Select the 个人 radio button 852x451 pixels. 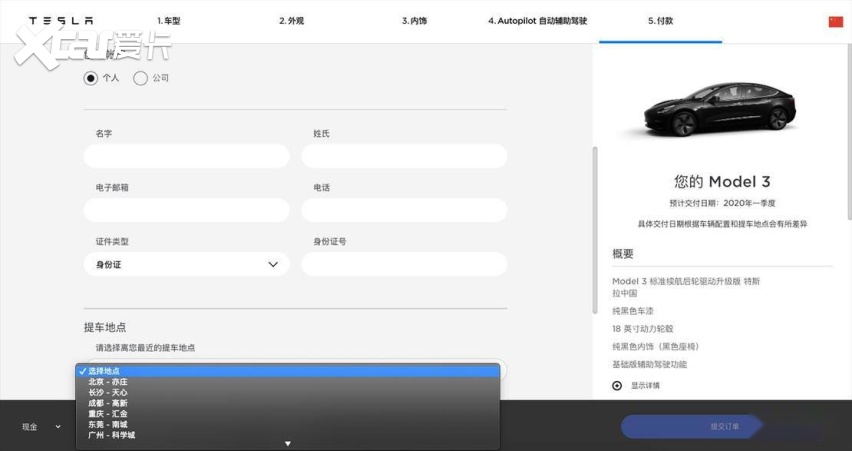[x=91, y=78]
